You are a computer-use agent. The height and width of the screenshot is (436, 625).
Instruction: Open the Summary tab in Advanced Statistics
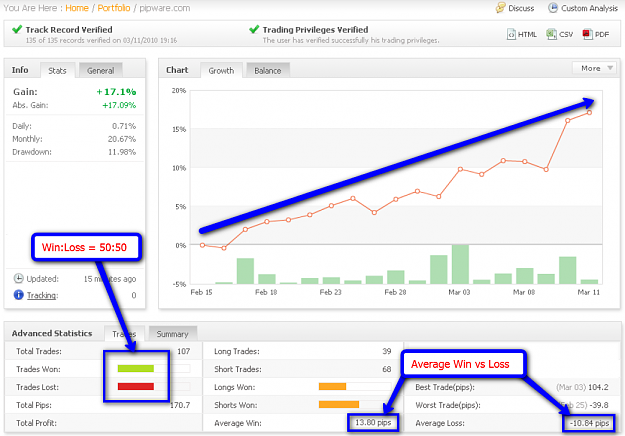point(172,334)
